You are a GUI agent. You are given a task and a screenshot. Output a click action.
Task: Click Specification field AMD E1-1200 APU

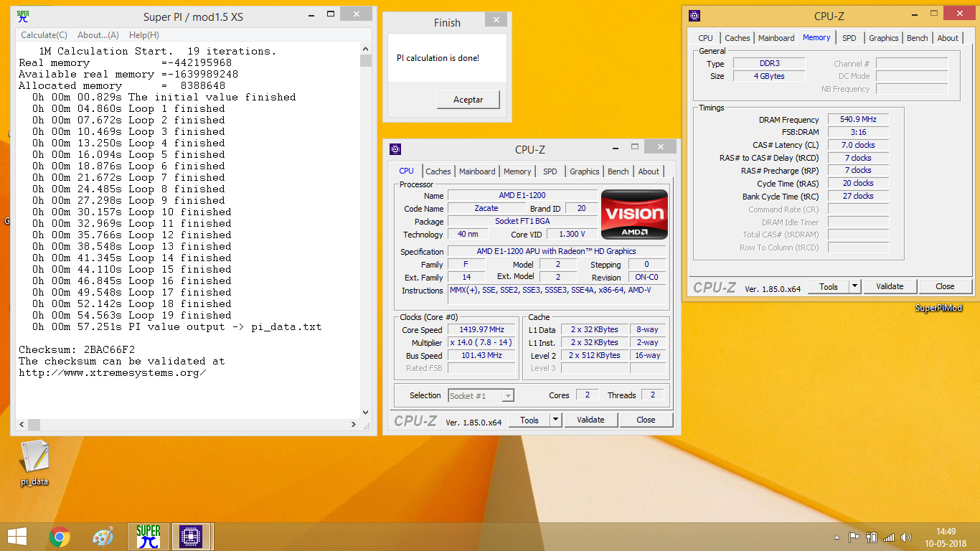557,251
